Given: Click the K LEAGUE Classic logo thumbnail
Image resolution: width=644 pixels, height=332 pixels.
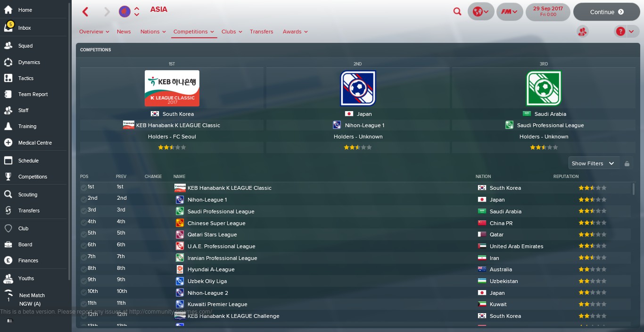Looking at the screenshot, I should coord(172,89).
